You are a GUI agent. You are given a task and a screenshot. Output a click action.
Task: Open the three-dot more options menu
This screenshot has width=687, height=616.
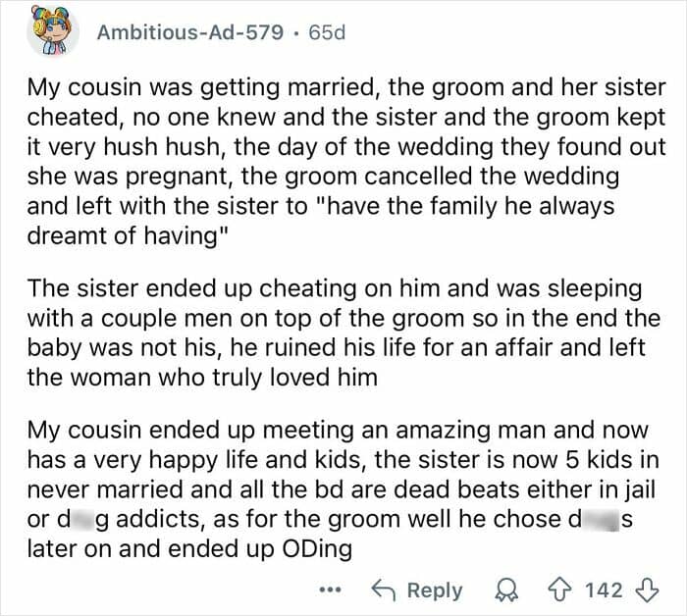point(330,590)
